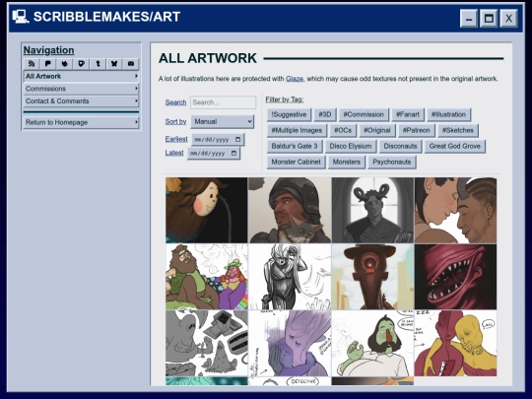Toggle the #Original tag filter

pyautogui.click(x=377, y=131)
